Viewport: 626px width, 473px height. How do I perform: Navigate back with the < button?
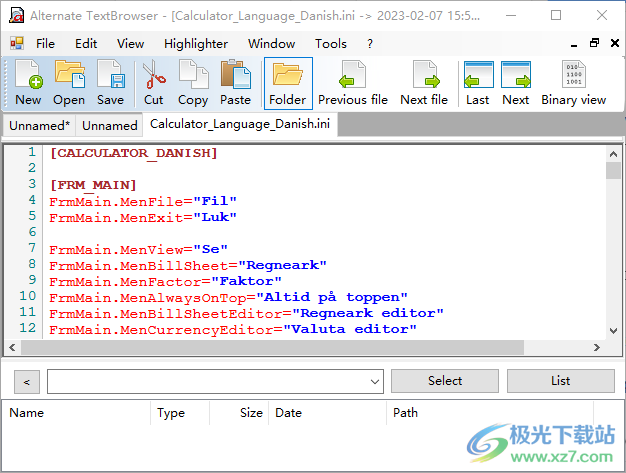(x=26, y=381)
